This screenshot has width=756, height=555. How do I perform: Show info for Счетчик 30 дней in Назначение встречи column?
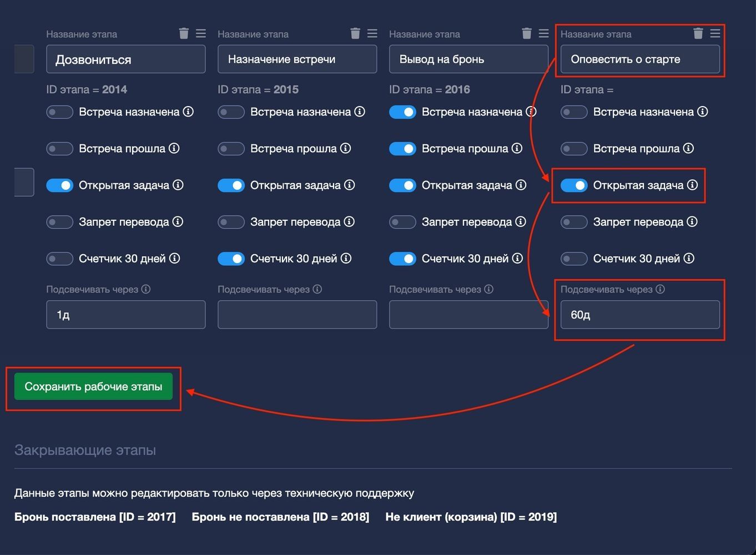(346, 258)
